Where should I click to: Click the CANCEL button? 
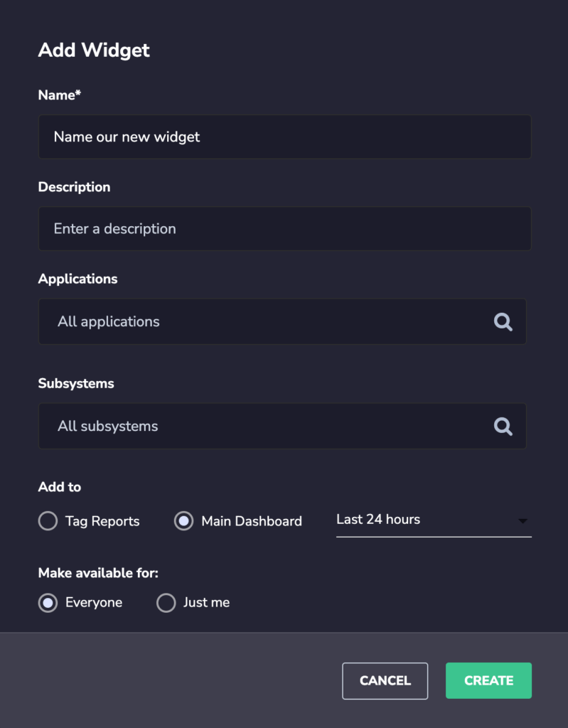coord(385,680)
